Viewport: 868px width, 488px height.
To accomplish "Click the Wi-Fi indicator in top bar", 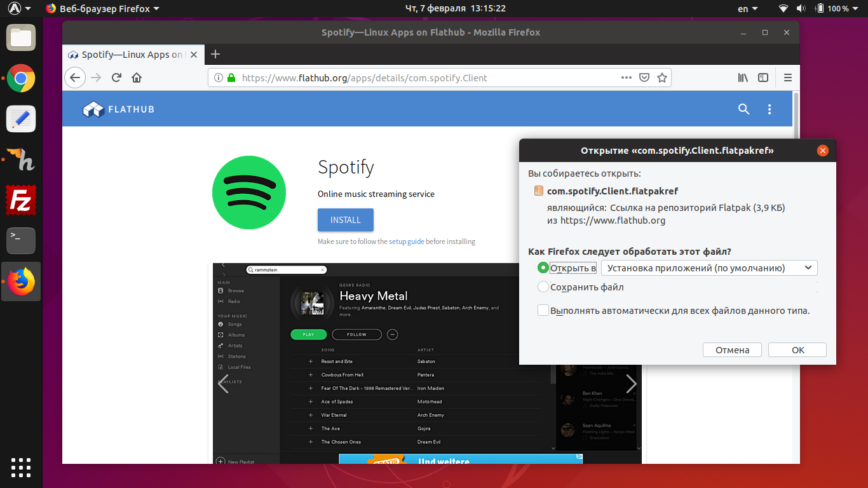I will pyautogui.click(x=783, y=9).
